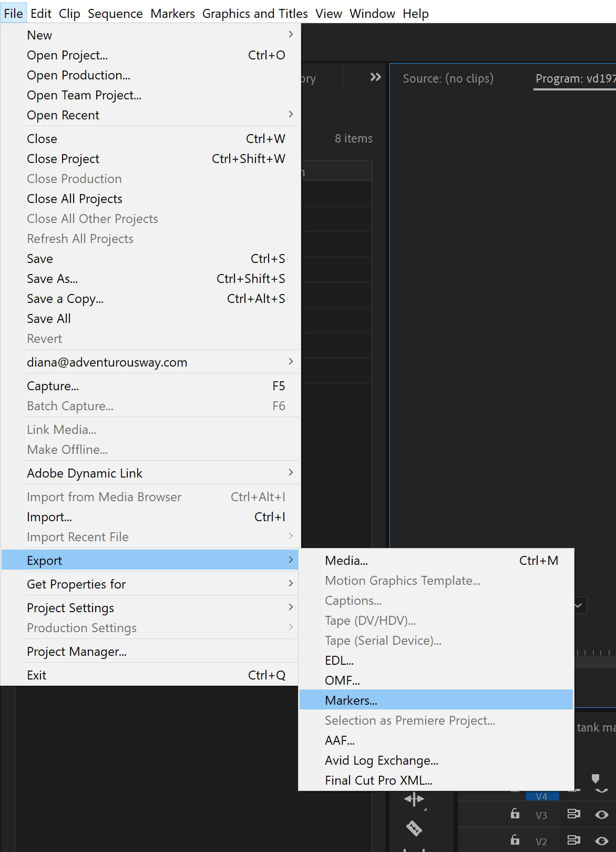Open the Graphics and Titles menu

point(255,13)
